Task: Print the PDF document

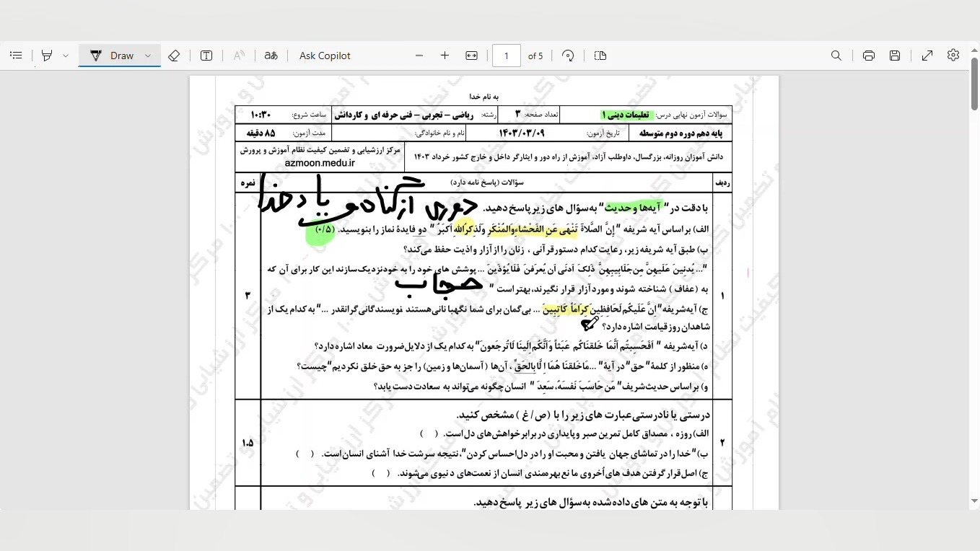Action: click(869, 56)
